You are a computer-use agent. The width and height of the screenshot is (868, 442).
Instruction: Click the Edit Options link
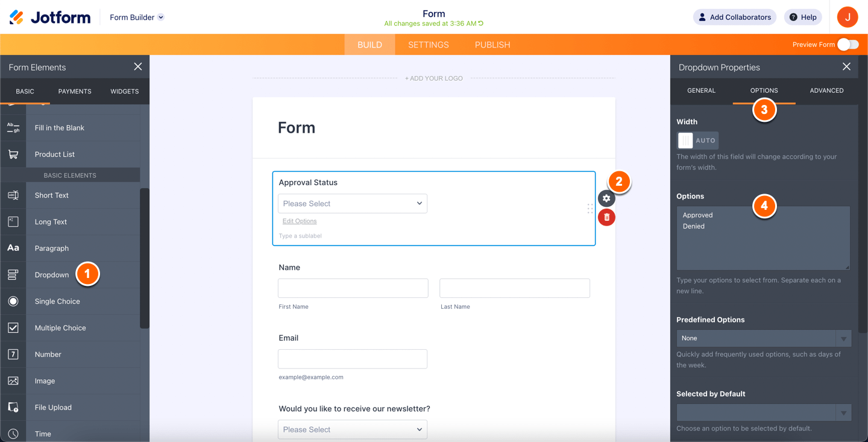click(300, 221)
